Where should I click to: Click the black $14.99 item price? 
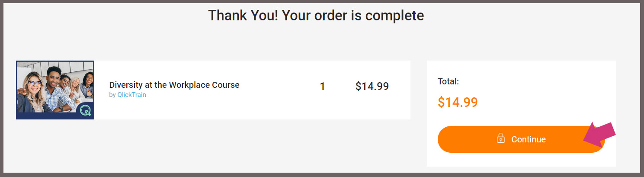pyautogui.click(x=372, y=87)
